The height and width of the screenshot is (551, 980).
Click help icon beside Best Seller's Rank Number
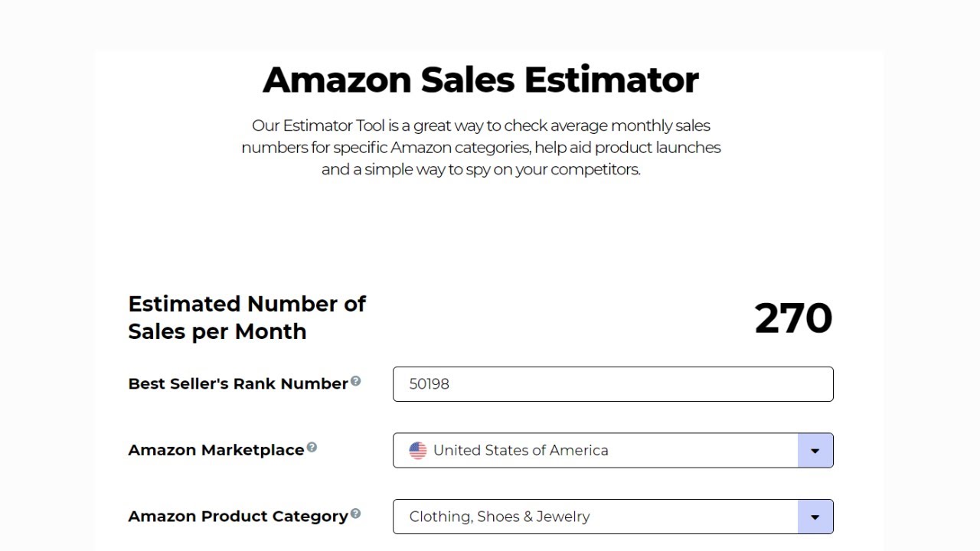coord(355,381)
